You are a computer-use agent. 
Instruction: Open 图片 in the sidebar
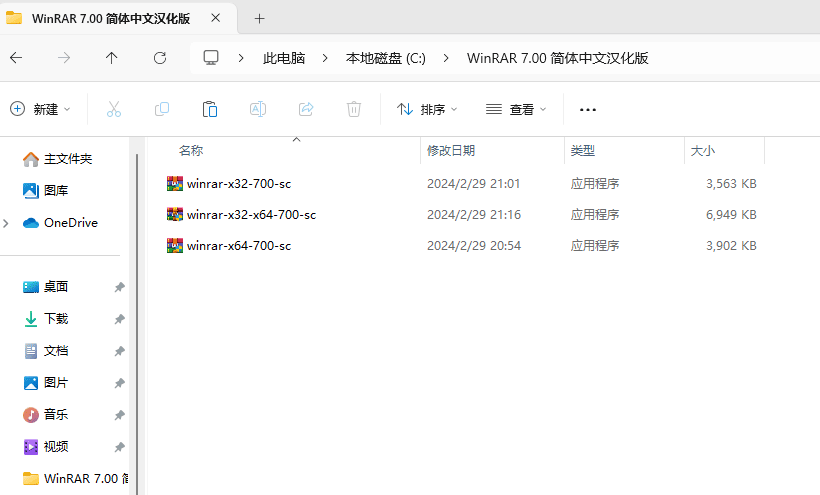pyautogui.click(x=45, y=383)
